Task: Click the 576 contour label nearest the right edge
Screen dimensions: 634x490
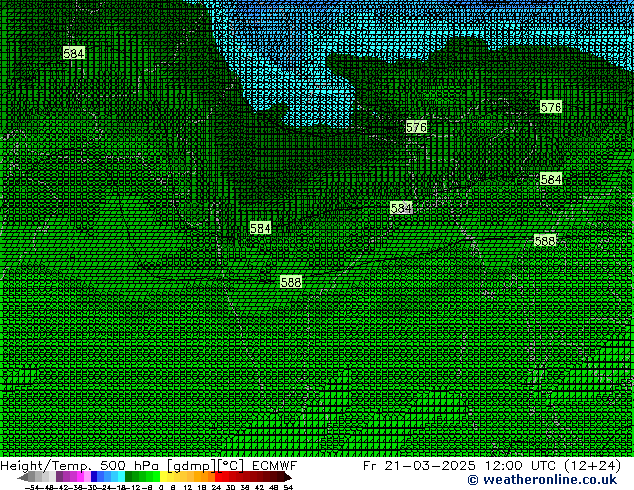Action: (x=551, y=107)
